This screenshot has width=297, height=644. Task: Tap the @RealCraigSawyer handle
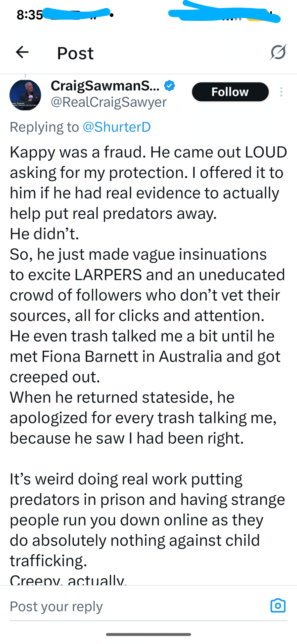pyautogui.click(x=109, y=102)
